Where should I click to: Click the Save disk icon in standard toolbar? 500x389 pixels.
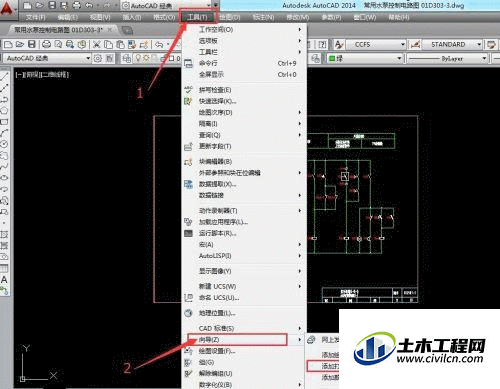[32, 44]
